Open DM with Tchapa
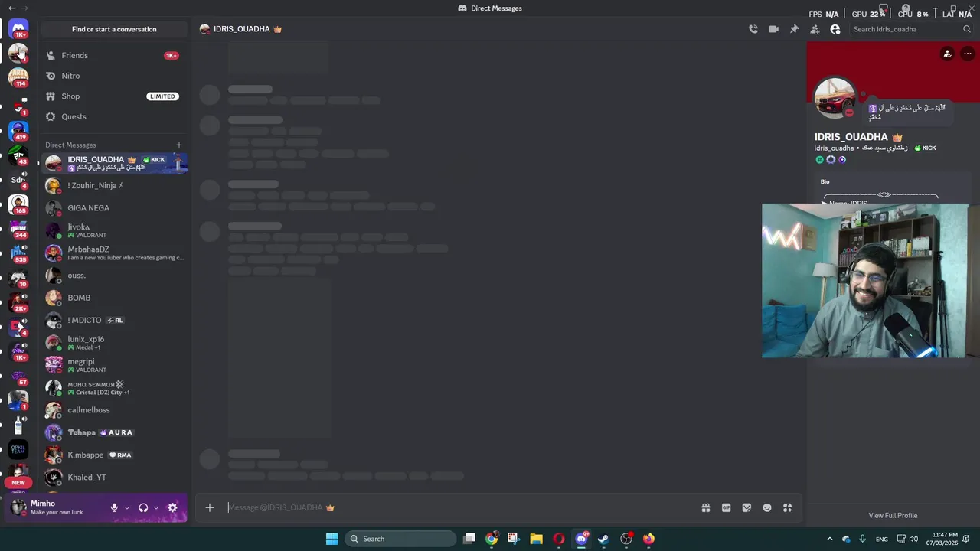This screenshot has height=551, width=980. [x=113, y=432]
